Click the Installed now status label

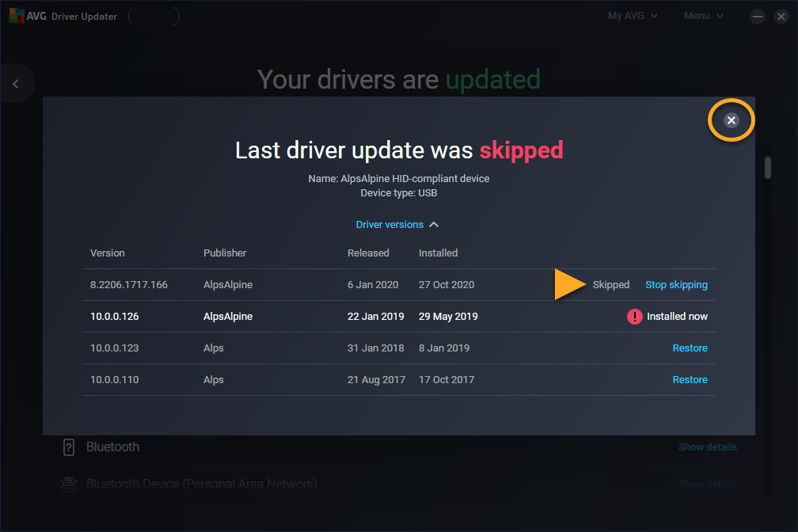tap(677, 316)
